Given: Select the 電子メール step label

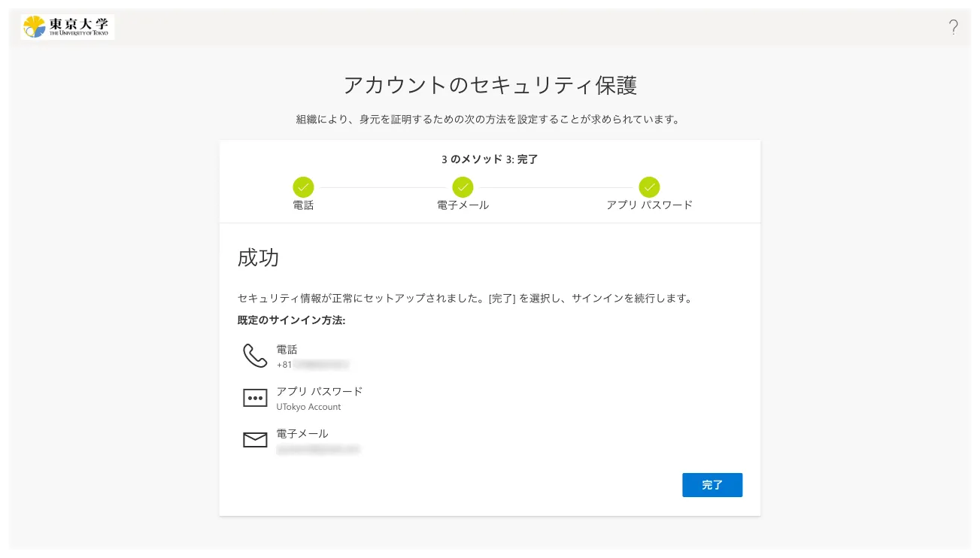Looking at the screenshot, I should point(463,205).
